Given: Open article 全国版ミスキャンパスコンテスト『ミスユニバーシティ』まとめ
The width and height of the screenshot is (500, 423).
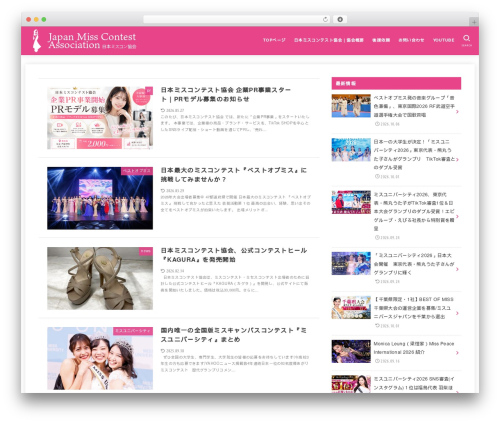Looking at the screenshot, I should coord(233,335).
